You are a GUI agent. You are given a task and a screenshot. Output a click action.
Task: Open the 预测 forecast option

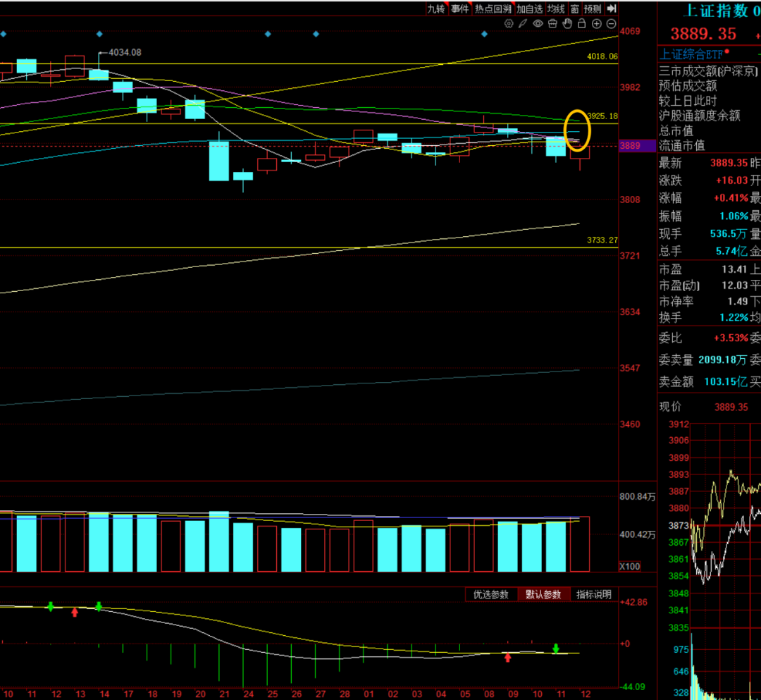pos(593,8)
